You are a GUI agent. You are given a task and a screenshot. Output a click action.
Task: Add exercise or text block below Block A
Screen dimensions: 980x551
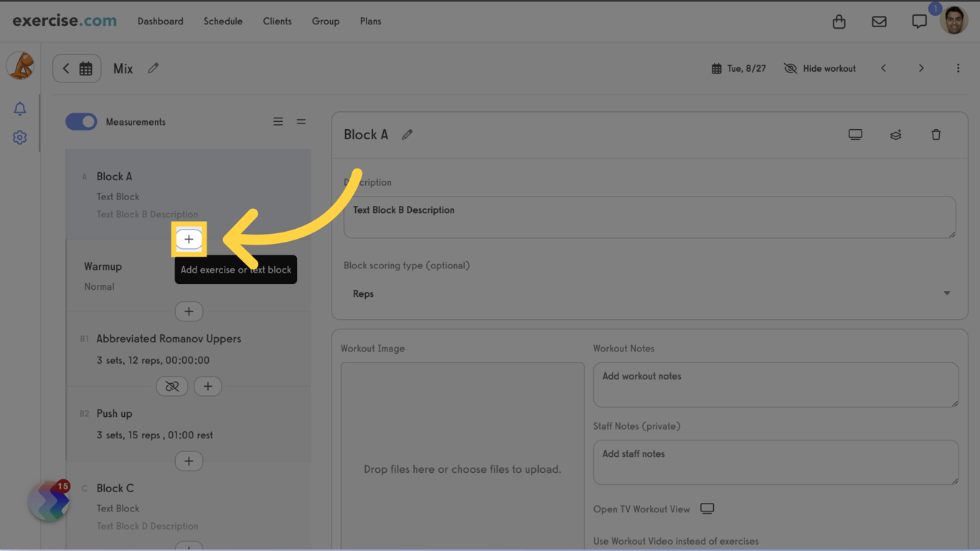[189, 239]
